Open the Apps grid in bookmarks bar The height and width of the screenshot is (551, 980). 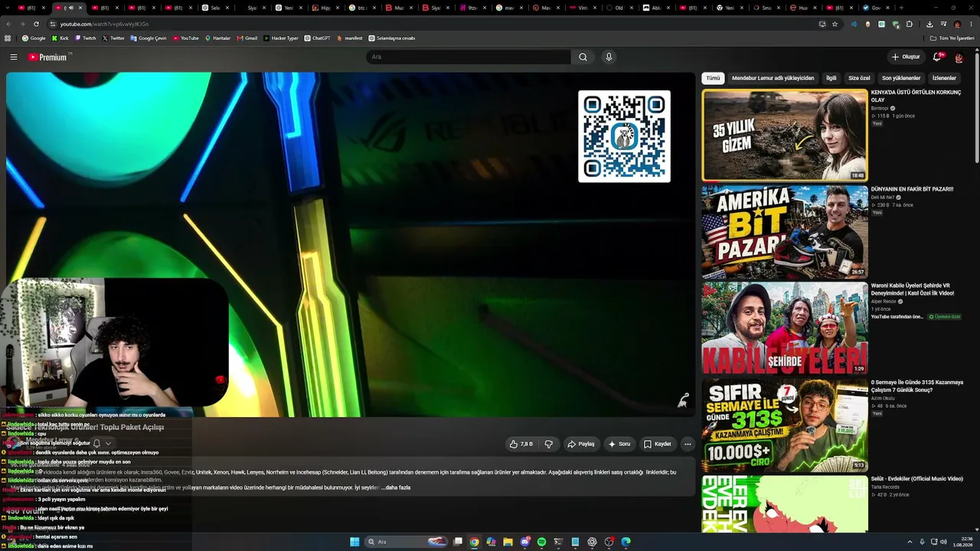(8, 37)
